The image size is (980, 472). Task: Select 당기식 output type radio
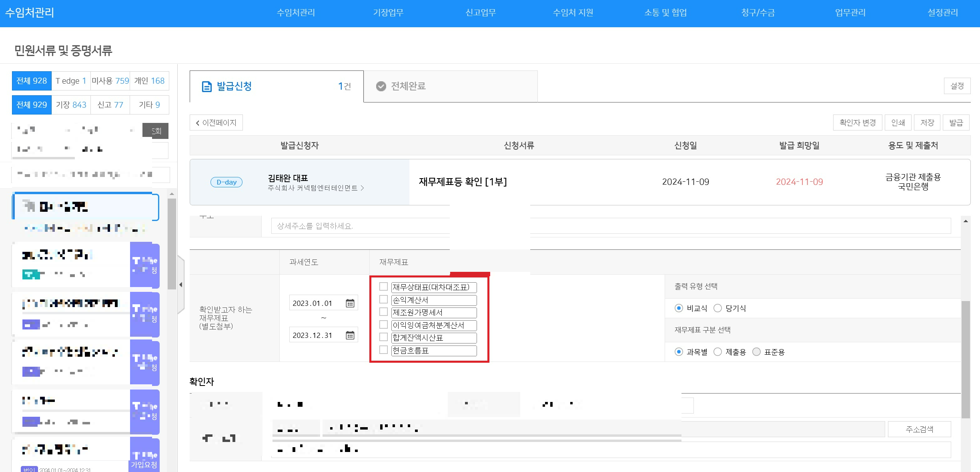pos(717,308)
